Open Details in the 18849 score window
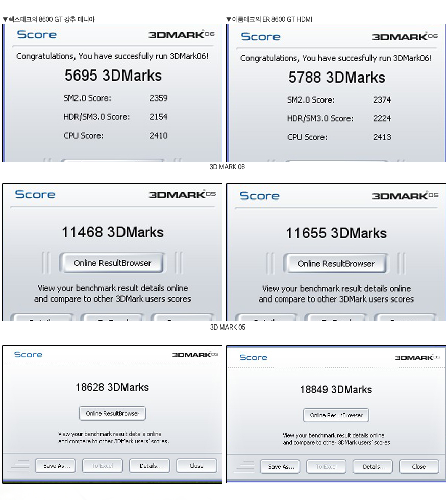Image resolution: width=448 pixels, height=500 pixels. [x=373, y=467]
